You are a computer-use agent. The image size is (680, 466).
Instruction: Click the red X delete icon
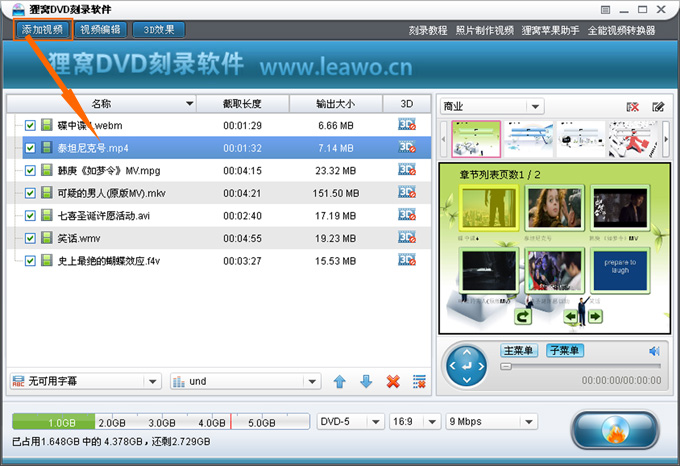[x=393, y=381]
